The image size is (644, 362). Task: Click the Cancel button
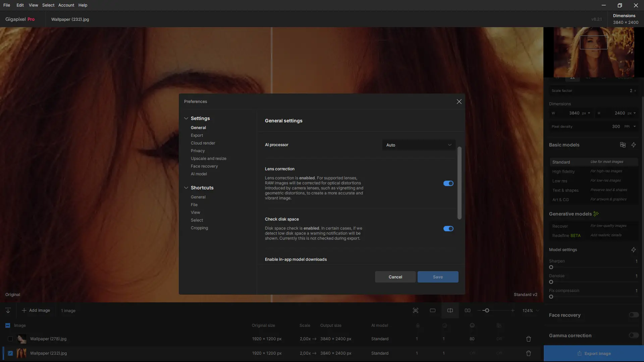click(x=395, y=277)
